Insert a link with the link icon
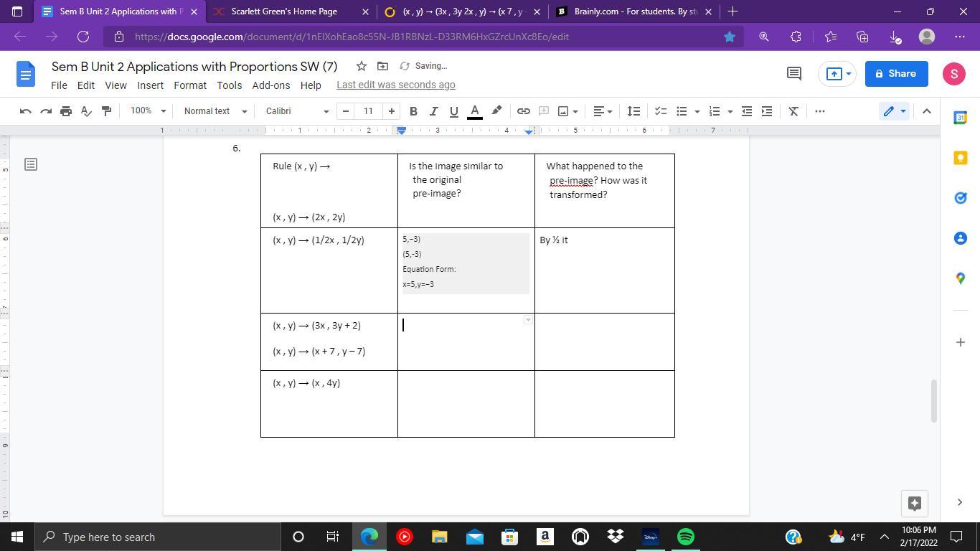The image size is (980, 551). (x=524, y=111)
